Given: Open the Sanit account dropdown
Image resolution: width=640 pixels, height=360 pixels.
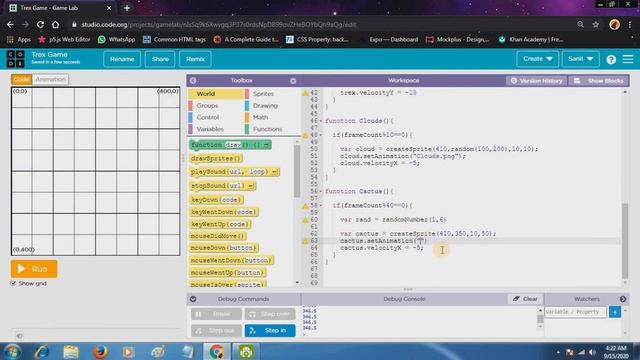Looking at the screenshot, I should click(x=580, y=59).
